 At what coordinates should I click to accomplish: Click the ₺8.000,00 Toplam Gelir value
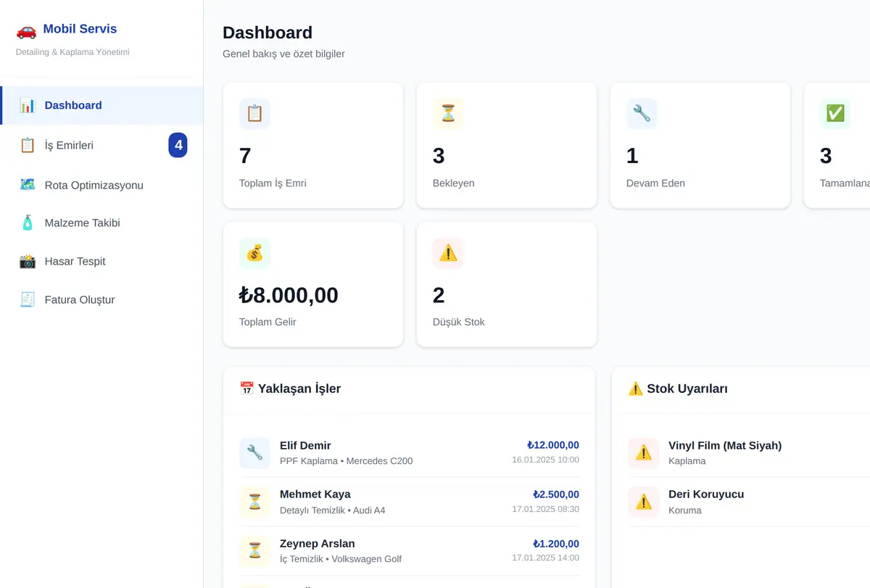pos(289,295)
